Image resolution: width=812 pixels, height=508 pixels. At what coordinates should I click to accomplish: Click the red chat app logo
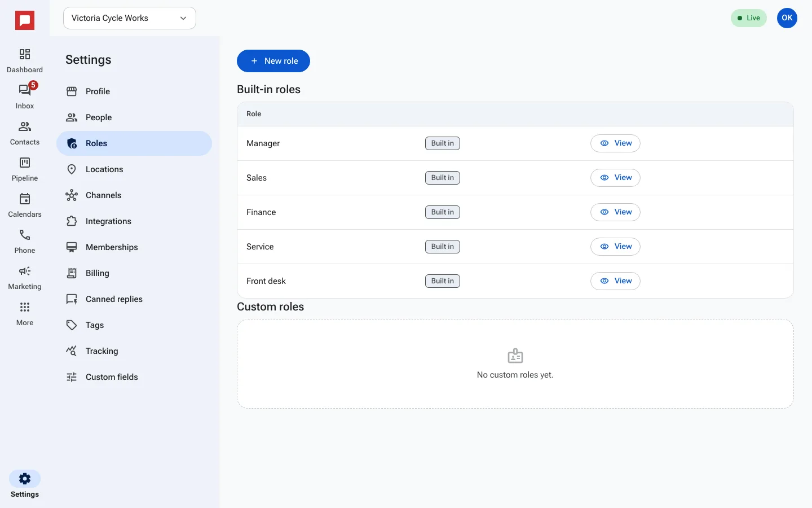[25, 21]
